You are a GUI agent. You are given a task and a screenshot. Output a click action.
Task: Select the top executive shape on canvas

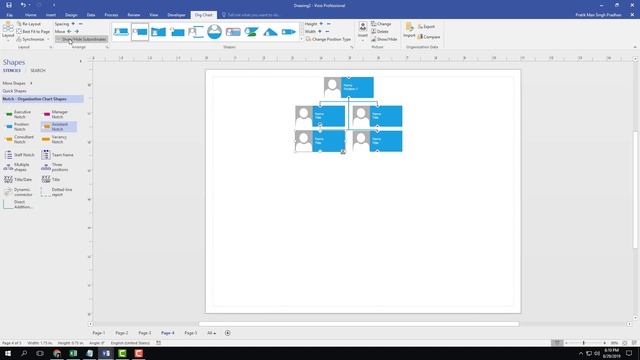tap(349, 87)
